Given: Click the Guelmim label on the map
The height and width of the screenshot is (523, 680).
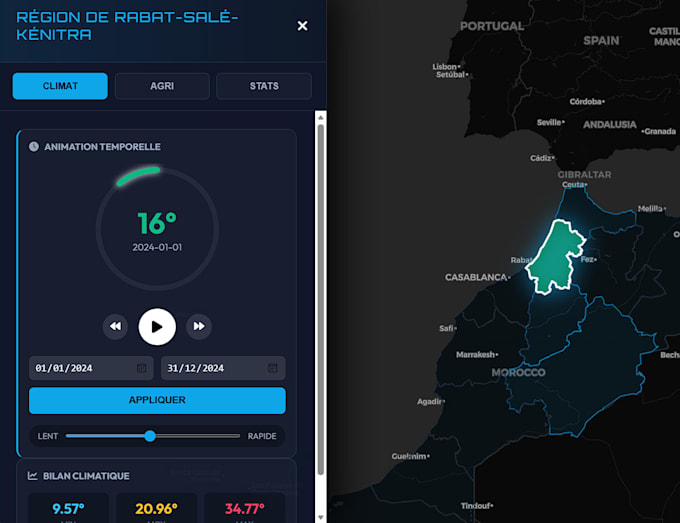Looking at the screenshot, I should point(409,456).
